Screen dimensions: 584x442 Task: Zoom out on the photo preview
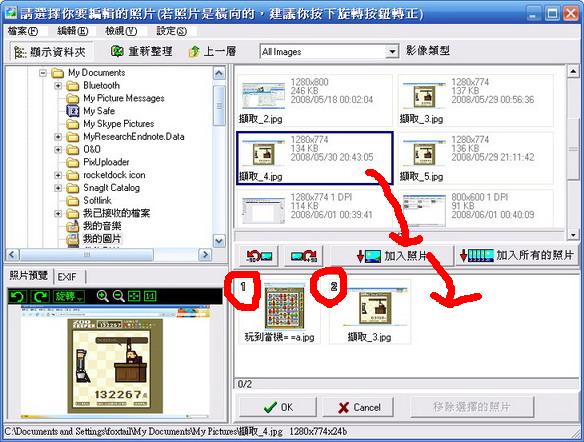(x=118, y=296)
